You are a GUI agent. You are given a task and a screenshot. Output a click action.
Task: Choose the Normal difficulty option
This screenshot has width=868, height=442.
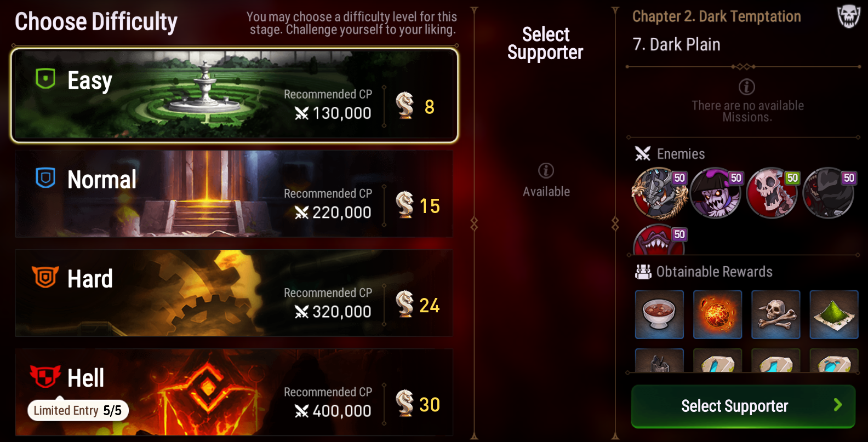[x=234, y=194]
